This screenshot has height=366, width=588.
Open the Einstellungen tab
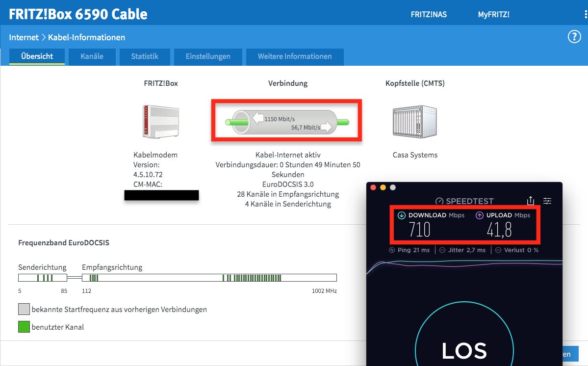(x=208, y=56)
